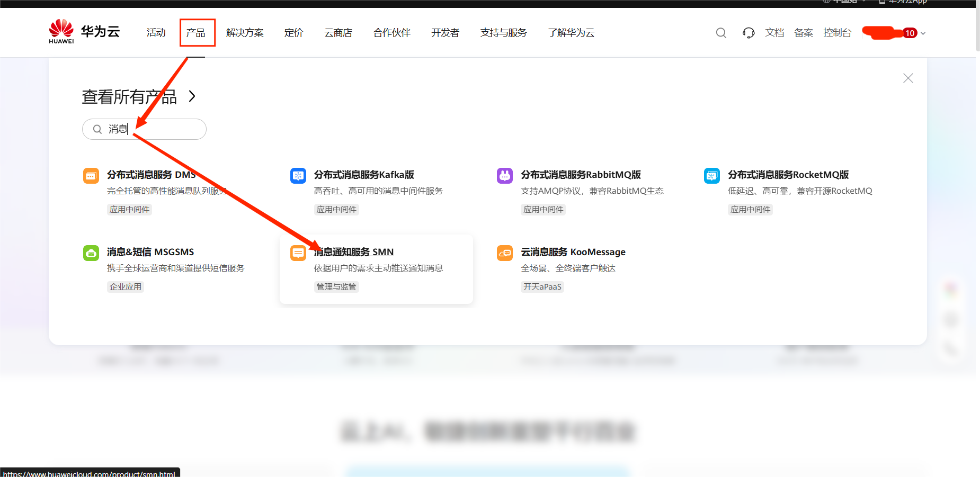Click 应用中间件 tag under Kafka版
Image resolution: width=980 pixels, height=477 pixels.
pos(336,210)
